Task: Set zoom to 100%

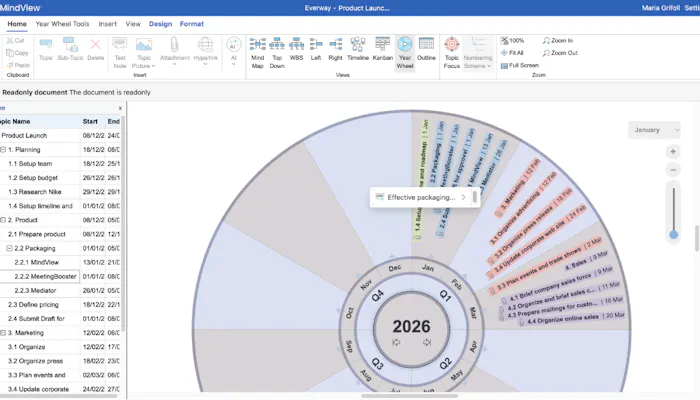Action: coord(512,41)
